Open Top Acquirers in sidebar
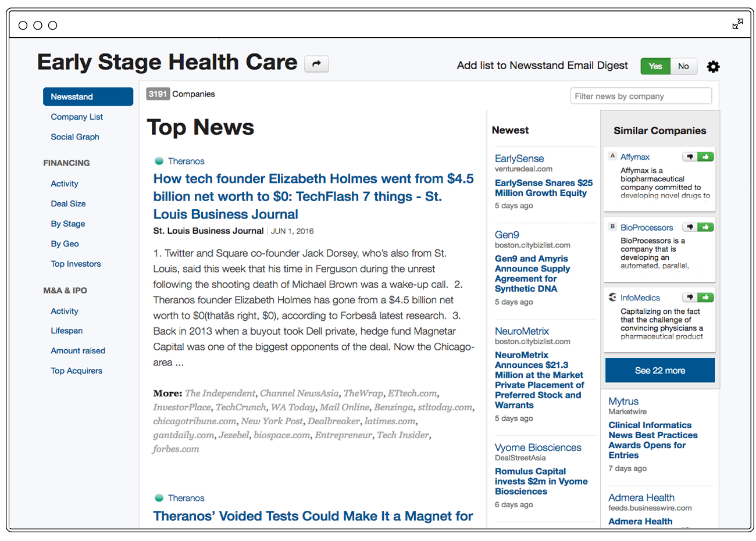756x541 pixels. (x=77, y=371)
